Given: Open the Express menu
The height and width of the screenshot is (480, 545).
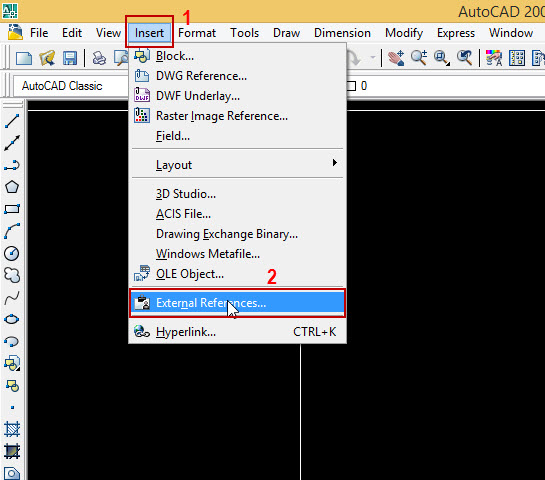Looking at the screenshot, I should [x=456, y=33].
